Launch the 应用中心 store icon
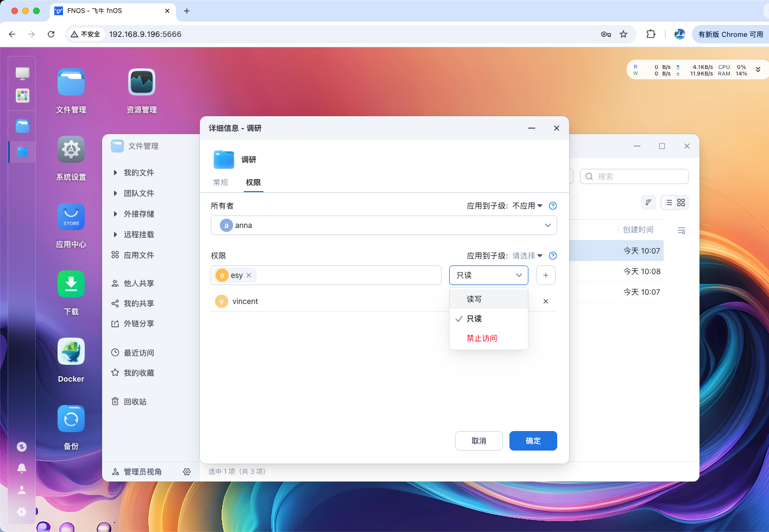 (71, 217)
